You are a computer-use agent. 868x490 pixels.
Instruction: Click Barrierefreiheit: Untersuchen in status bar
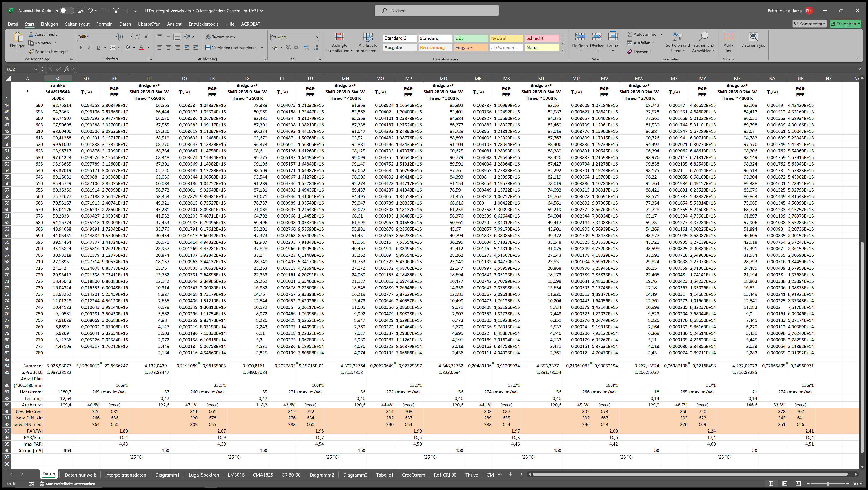(x=67, y=484)
